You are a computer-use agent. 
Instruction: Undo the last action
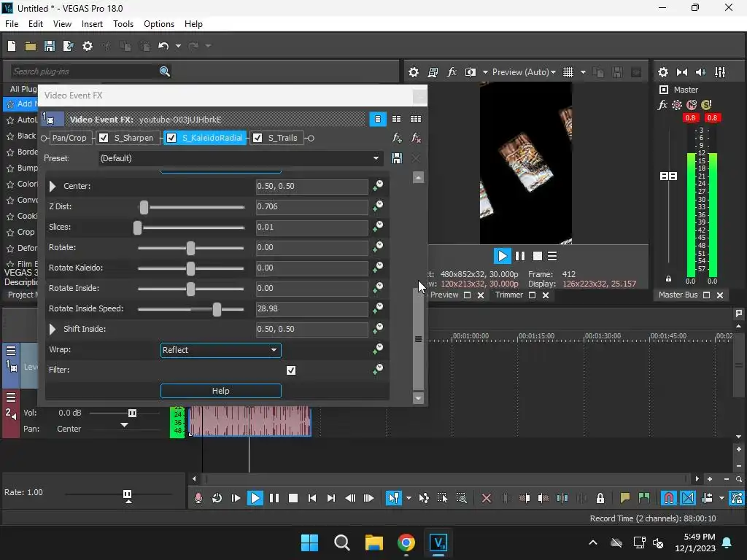point(163,46)
